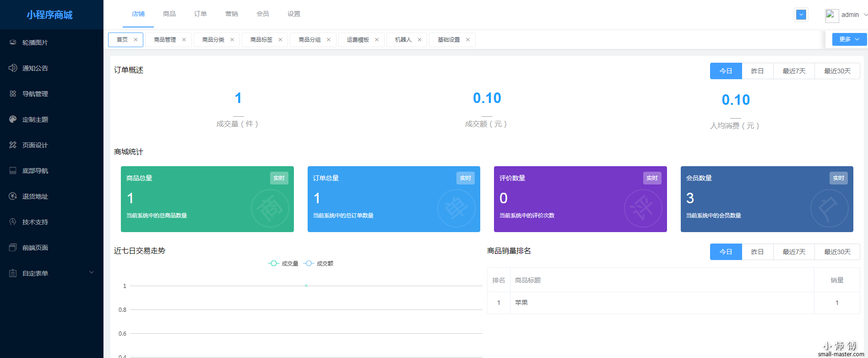Click the 商品总量 green stat card
868x358 pixels.
[207, 199]
